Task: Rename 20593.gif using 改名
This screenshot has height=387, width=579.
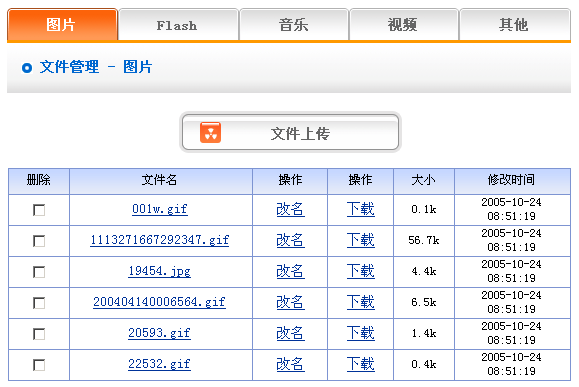Action: click(290, 333)
